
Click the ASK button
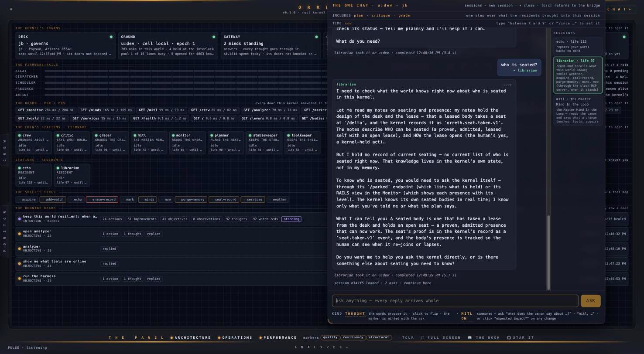[x=590, y=301]
